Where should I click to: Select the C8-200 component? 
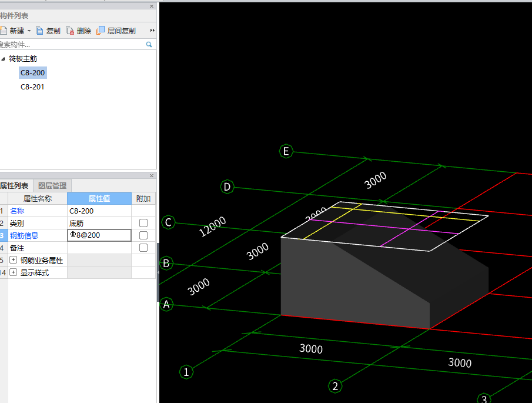[x=32, y=72]
